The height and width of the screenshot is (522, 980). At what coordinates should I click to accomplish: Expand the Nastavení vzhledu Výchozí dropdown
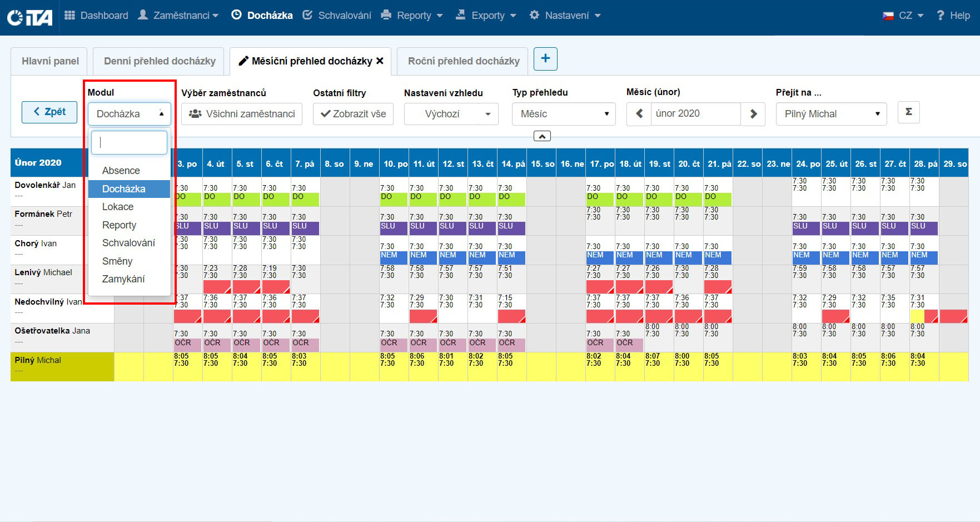(x=451, y=114)
